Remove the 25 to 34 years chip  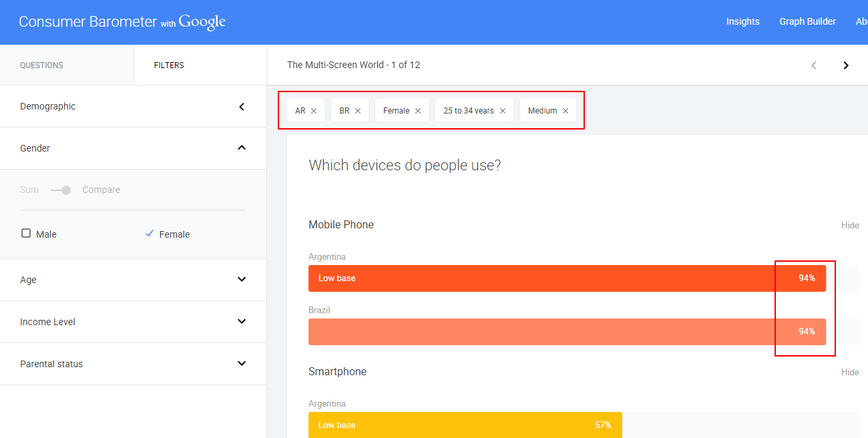click(x=503, y=111)
